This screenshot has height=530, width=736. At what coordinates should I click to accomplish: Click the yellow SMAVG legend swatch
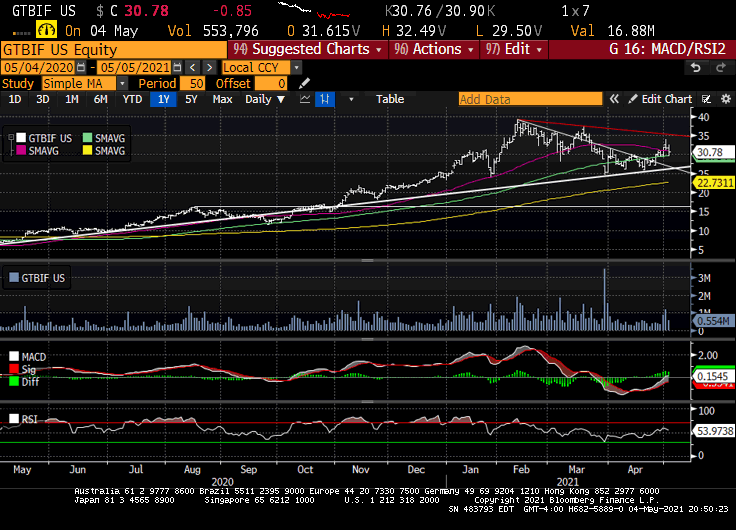tap(87, 150)
